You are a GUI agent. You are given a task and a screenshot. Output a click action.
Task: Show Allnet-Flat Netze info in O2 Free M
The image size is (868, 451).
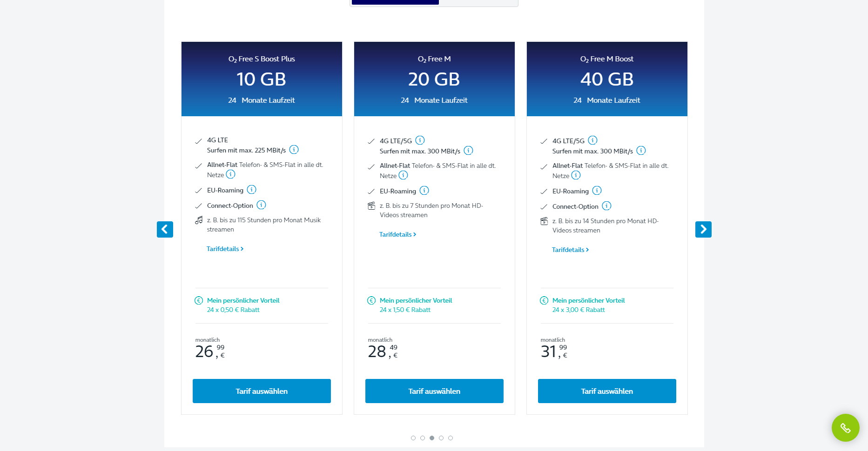(404, 175)
